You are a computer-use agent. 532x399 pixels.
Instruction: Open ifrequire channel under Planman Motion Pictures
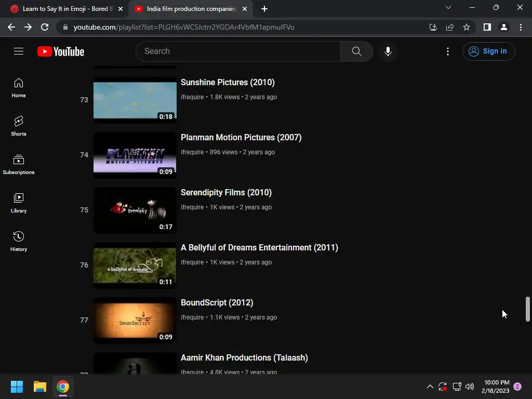pos(192,152)
